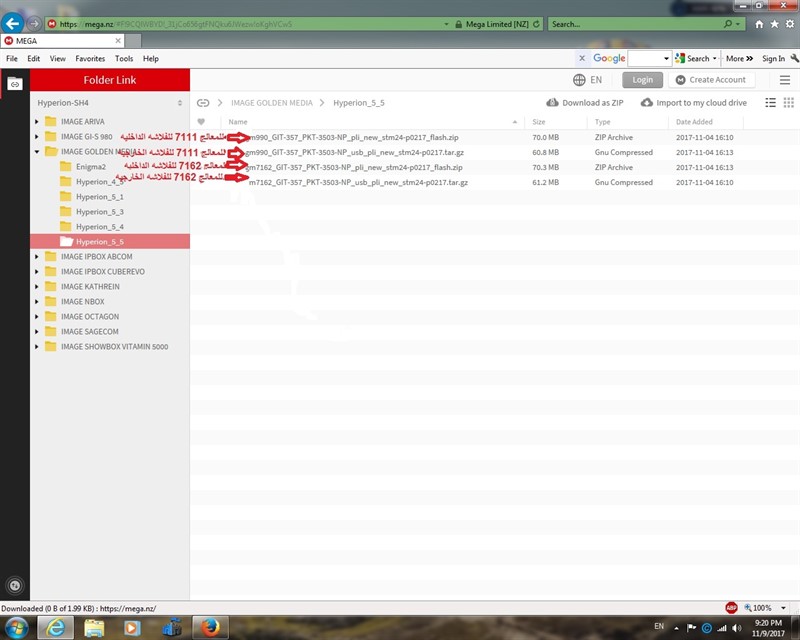
Task: Toggle Hyperion-SH4 tree sort arrows
Action: [x=180, y=103]
